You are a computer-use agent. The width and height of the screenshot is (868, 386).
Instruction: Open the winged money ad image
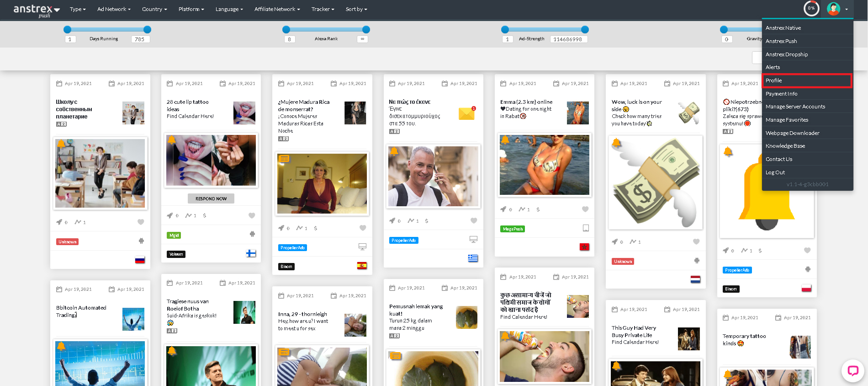tap(656, 182)
